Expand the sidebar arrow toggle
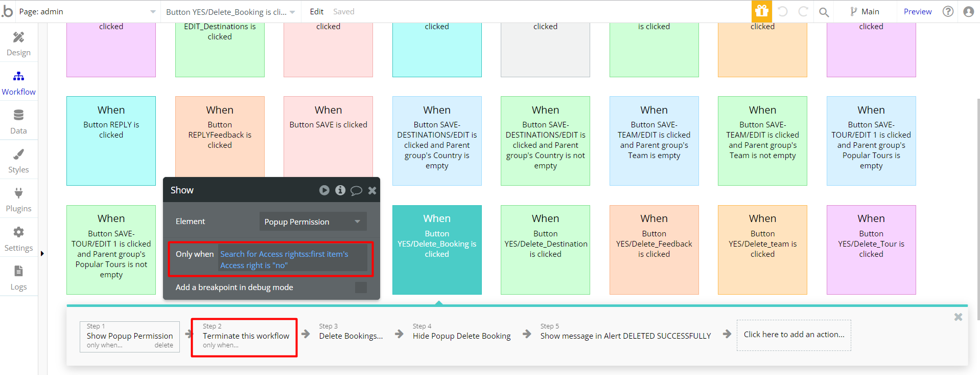980x375 pixels. [x=42, y=253]
